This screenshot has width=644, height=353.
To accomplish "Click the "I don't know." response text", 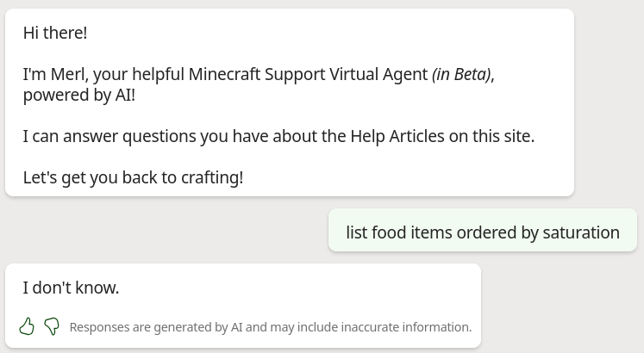I will [x=71, y=288].
